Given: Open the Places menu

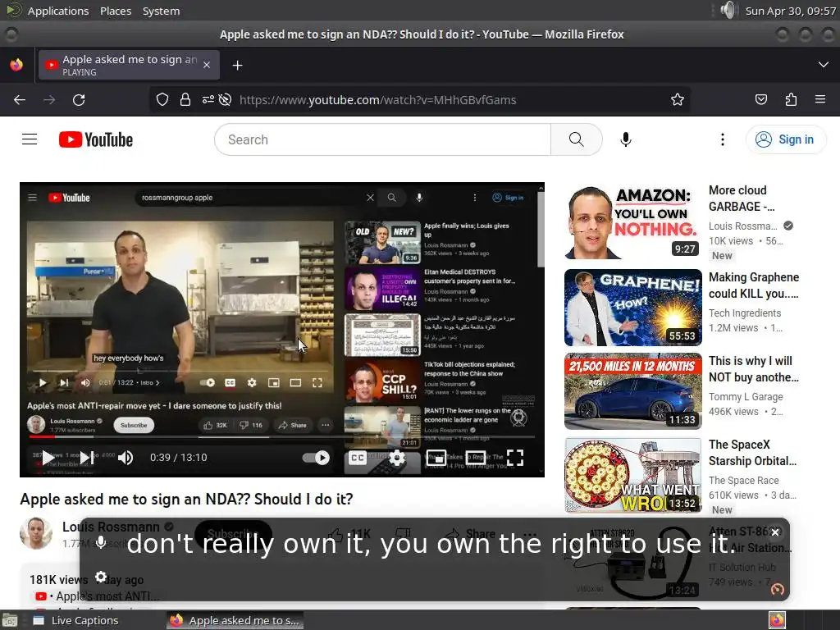Looking at the screenshot, I should tap(115, 11).
